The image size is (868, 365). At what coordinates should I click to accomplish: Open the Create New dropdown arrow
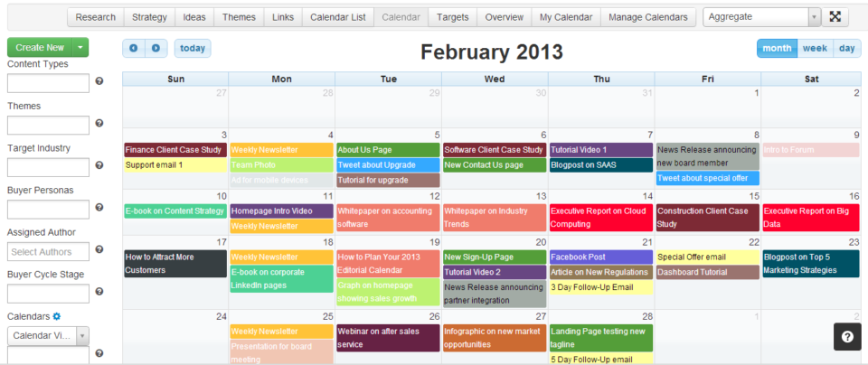tap(81, 48)
